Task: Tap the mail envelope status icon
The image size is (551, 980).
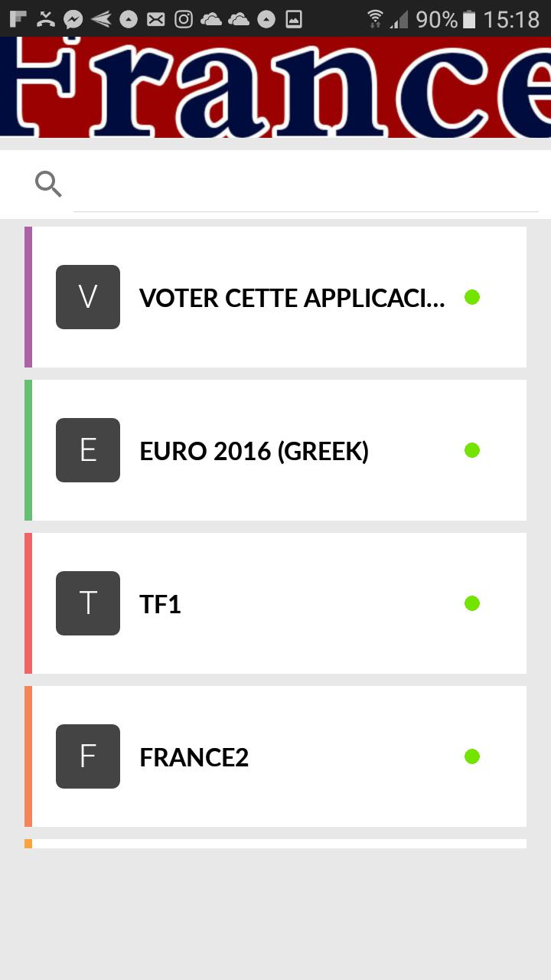Action: (156, 19)
